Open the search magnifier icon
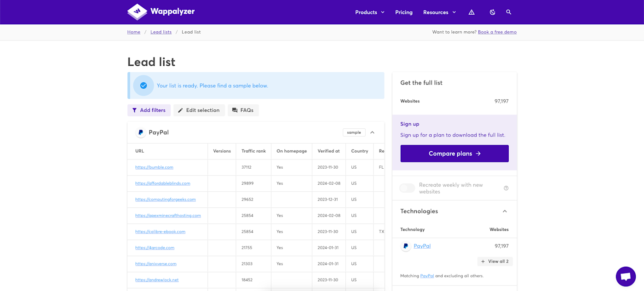The height and width of the screenshot is (291, 644). click(x=509, y=12)
